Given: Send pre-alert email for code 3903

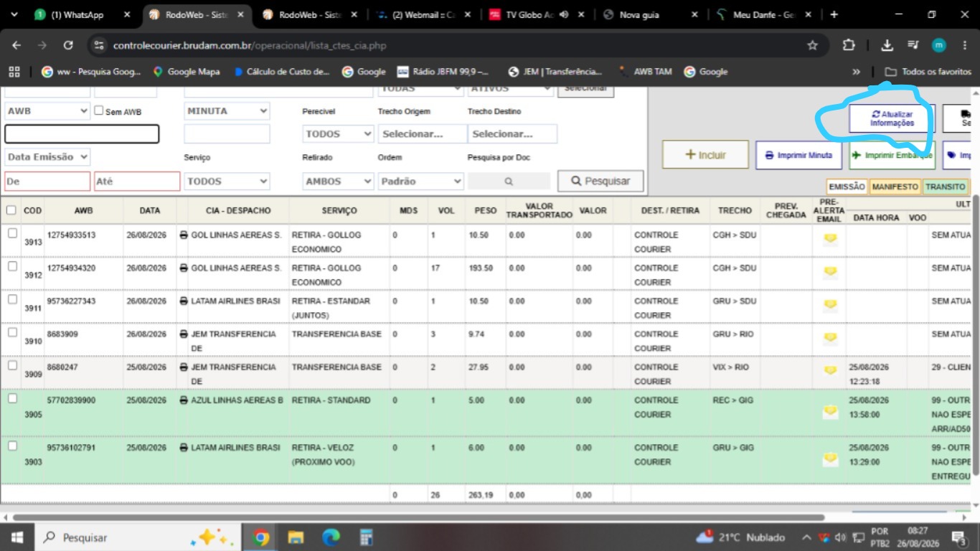Looking at the screenshot, I should 830,458.
